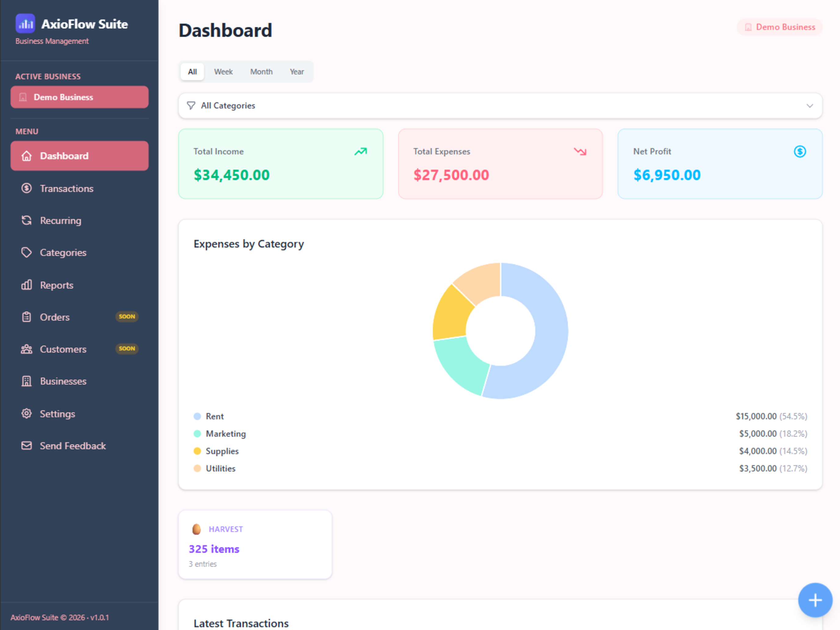Click the Transactions dollar-coin icon

27,188
